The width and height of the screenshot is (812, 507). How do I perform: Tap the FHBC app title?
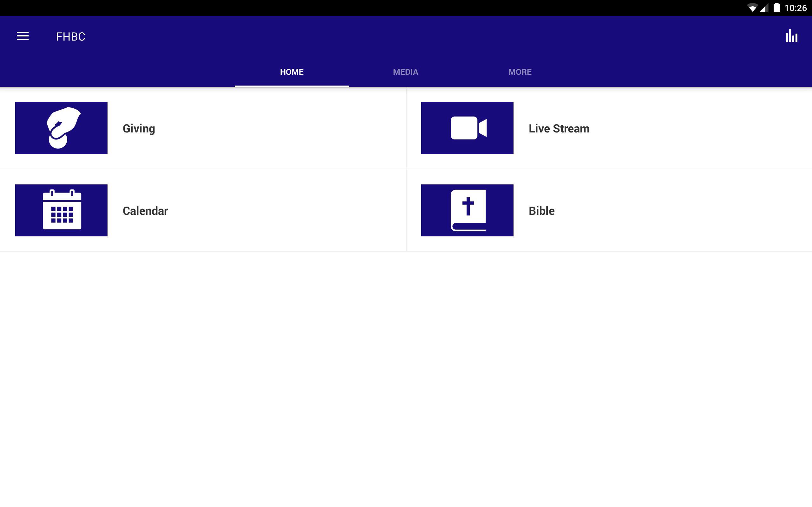coord(70,36)
